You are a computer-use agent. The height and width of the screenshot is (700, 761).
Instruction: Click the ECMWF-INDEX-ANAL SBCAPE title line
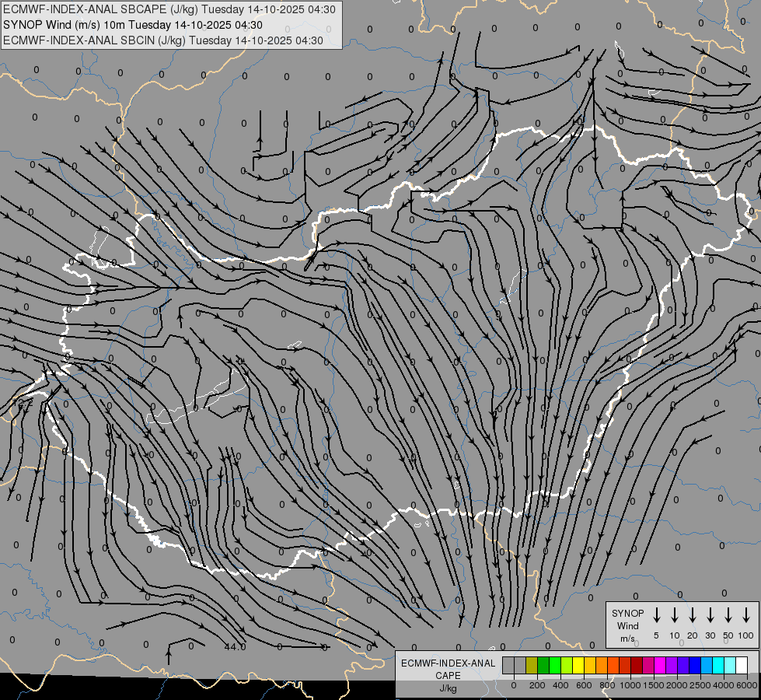tap(169, 9)
